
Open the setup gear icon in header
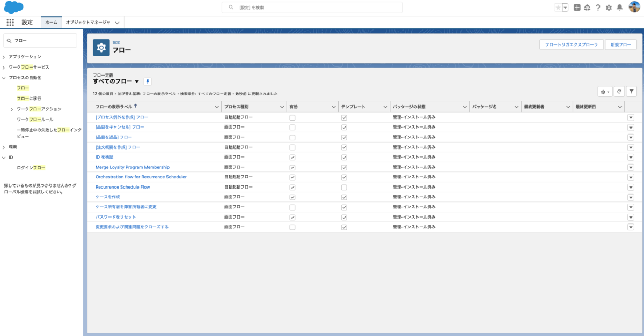click(609, 8)
